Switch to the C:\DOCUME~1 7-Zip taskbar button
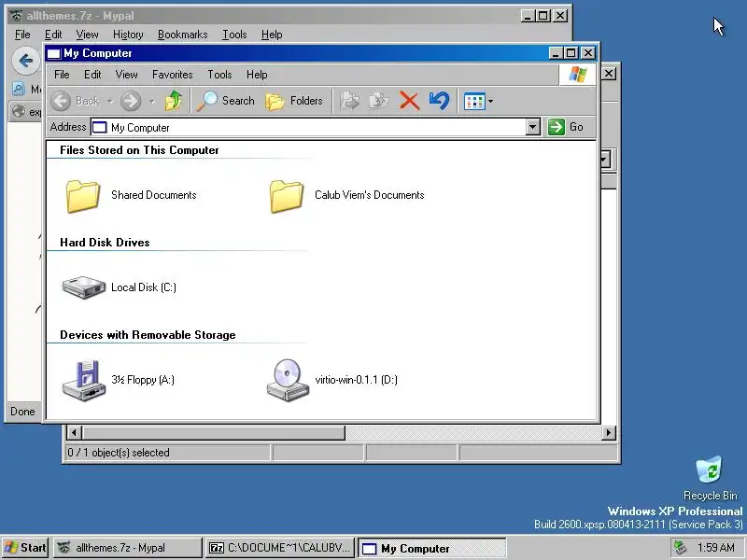This screenshot has width=747, height=560. click(x=280, y=548)
